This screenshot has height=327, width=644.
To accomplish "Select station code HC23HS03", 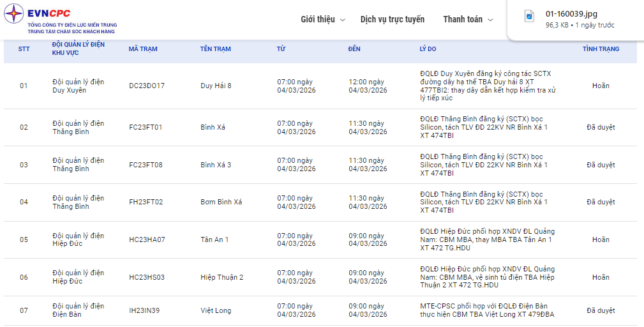I will pos(147,277).
